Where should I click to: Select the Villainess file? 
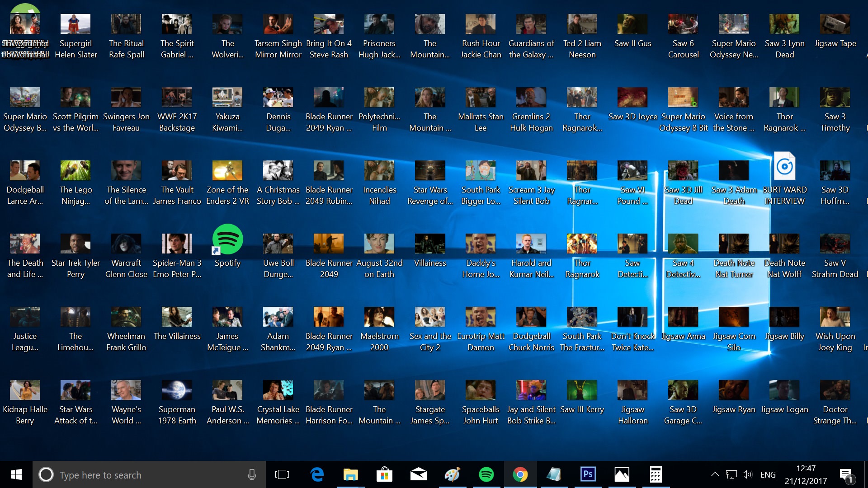(x=430, y=251)
